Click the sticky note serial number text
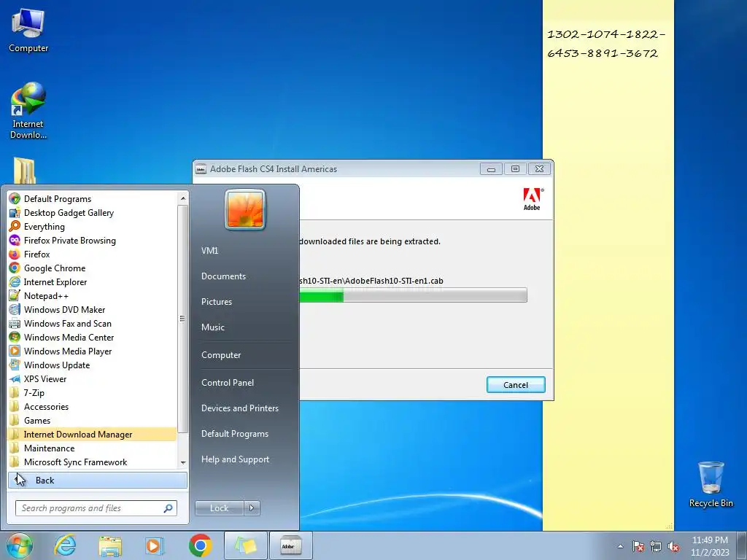This screenshot has height=560, width=747. (x=605, y=44)
